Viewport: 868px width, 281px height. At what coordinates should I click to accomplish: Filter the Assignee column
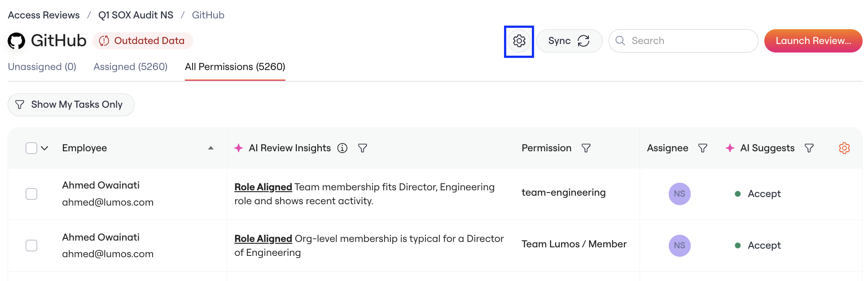(x=703, y=148)
